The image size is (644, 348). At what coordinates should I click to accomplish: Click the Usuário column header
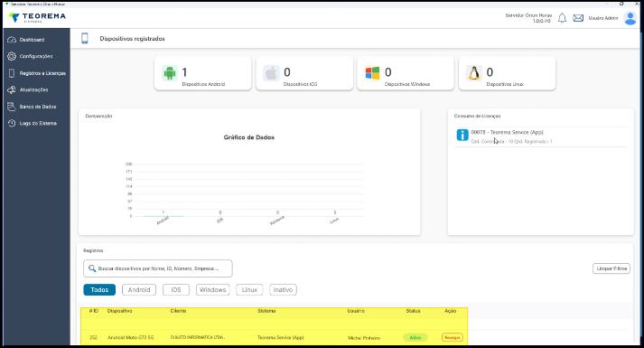click(356, 311)
